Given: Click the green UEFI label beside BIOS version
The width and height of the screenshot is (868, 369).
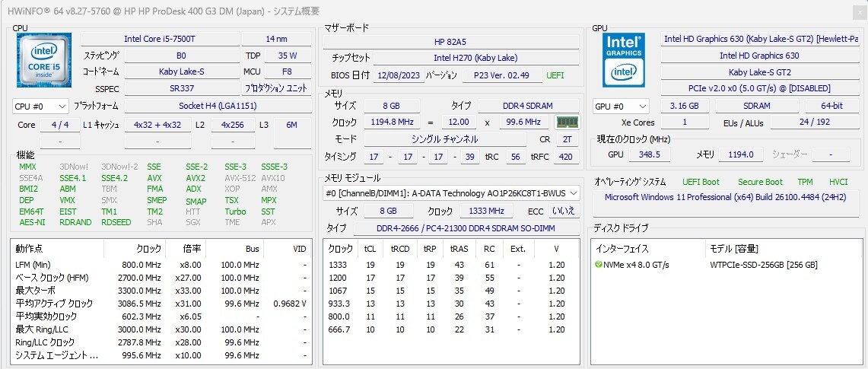Looking at the screenshot, I should point(556,75).
